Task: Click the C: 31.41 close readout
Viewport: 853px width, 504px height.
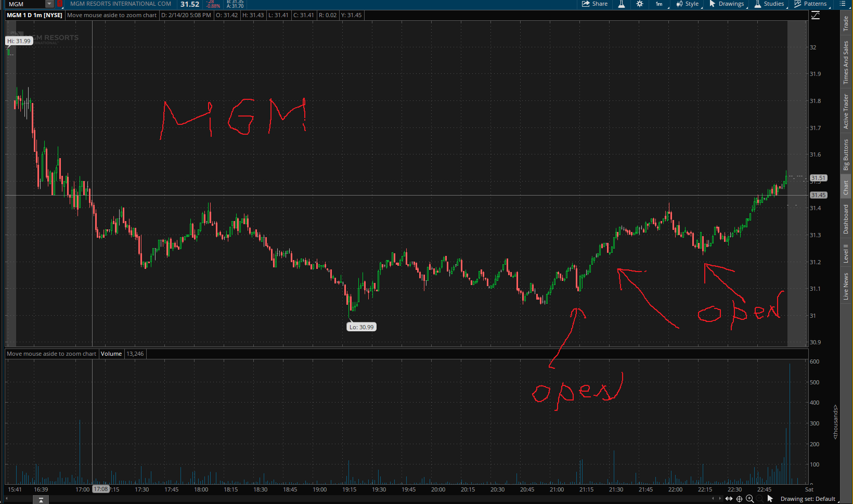Action: 304,15
